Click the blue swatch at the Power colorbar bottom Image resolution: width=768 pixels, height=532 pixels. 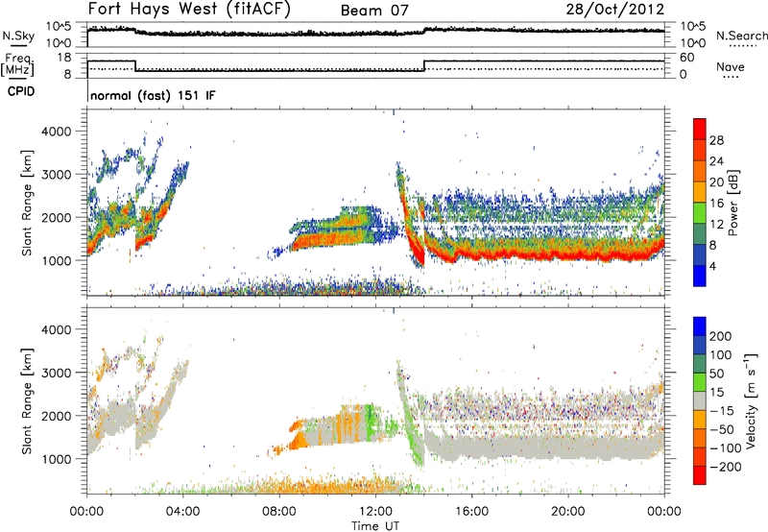(x=700, y=276)
